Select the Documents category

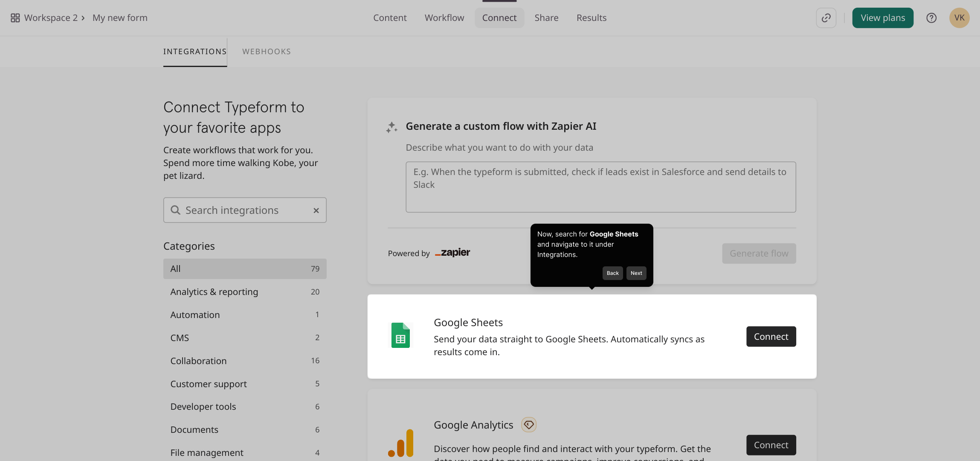245,430
